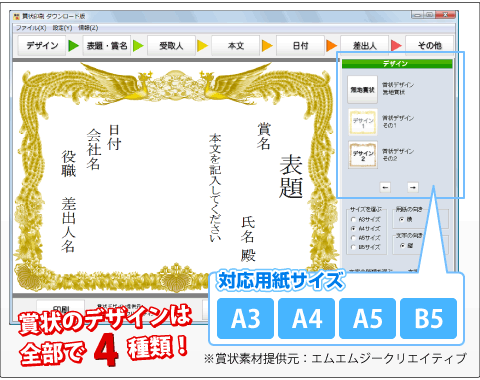Click the 日付 text on the certificate
Screen dimensions: 480x380
tap(114, 137)
